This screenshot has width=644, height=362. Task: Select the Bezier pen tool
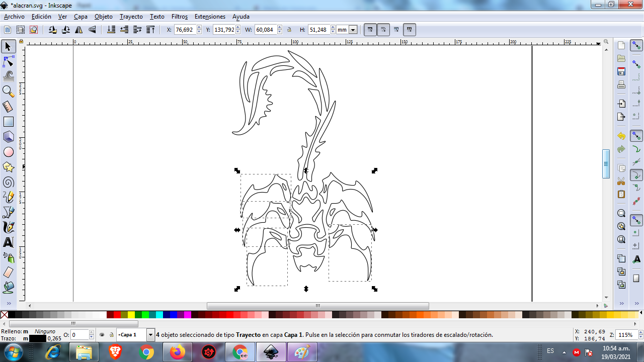pos(8,212)
